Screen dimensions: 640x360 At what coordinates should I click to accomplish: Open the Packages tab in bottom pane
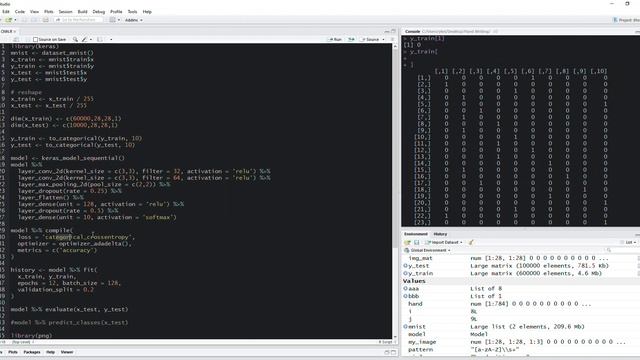32,352
